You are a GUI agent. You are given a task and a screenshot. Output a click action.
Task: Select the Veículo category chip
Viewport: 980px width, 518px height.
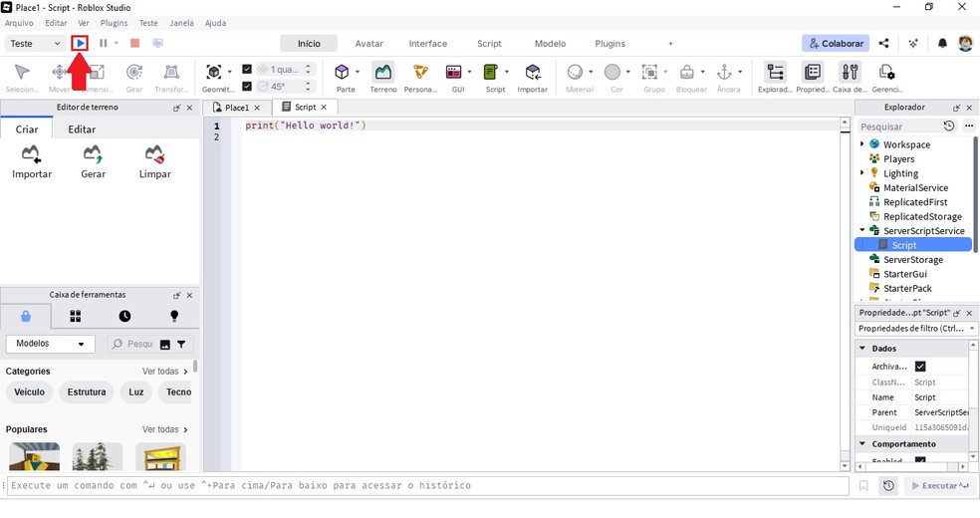pos(29,392)
